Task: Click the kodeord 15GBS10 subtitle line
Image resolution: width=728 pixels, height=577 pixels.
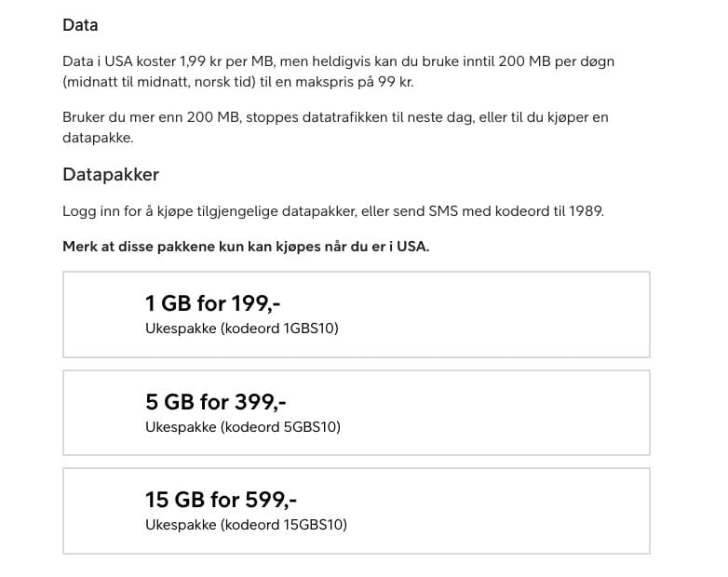Action: click(x=246, y=525)
